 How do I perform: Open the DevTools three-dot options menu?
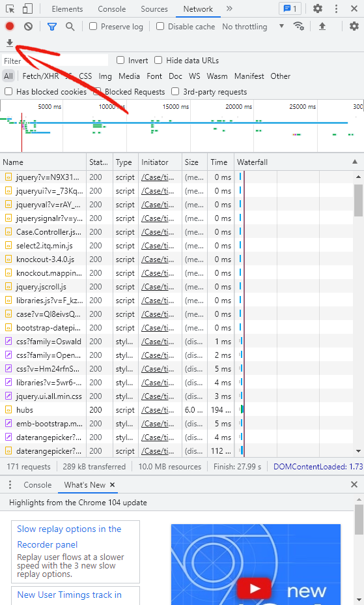pos(336,8)
